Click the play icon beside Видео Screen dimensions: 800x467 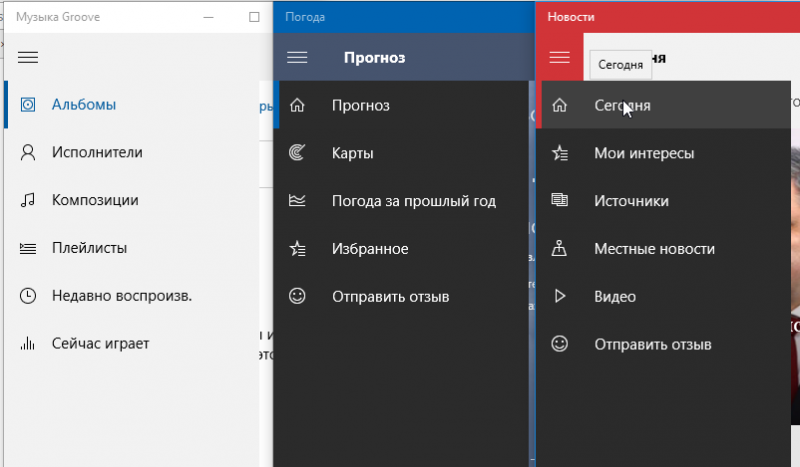pos(560,296)
